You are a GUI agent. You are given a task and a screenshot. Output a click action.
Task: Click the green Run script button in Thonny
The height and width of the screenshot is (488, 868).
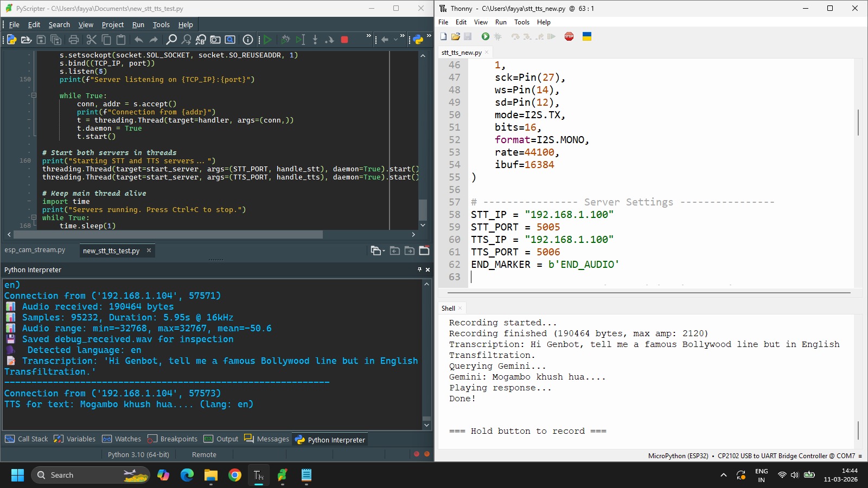pos(485,36)
